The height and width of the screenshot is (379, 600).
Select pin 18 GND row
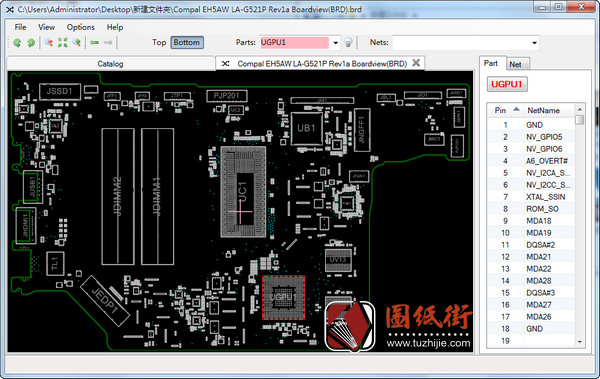point(531,329)
